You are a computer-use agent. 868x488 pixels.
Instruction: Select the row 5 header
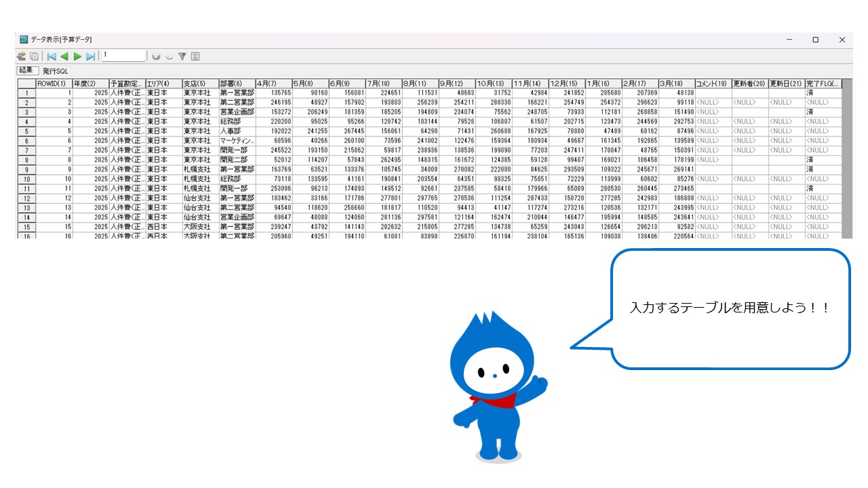(x=26, y=131)
